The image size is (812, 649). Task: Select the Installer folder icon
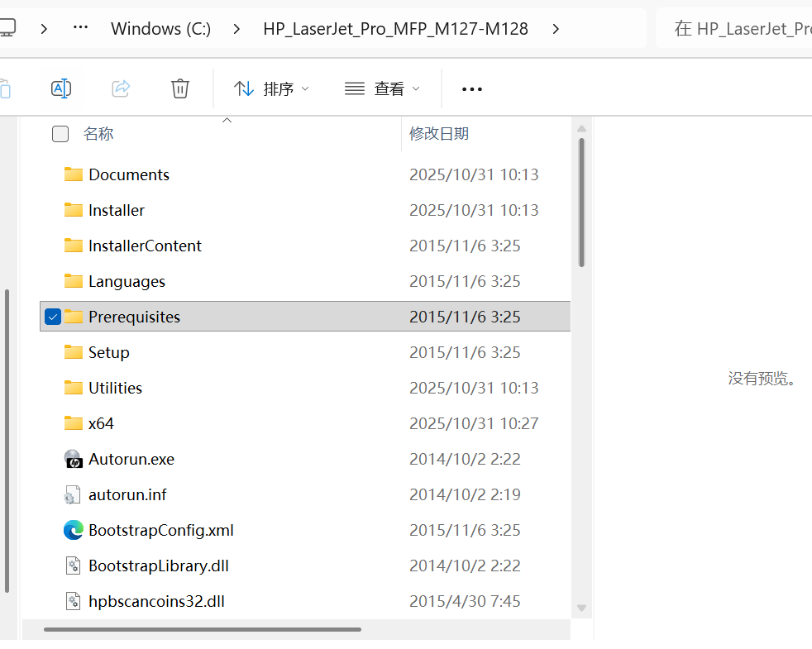coord(73,210)
